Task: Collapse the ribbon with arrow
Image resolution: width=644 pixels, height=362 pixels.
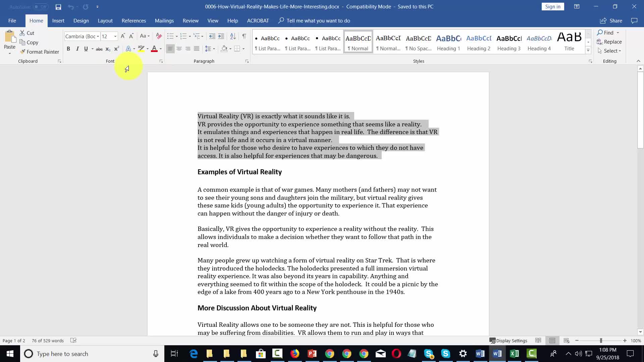Action: (x=638, y=61)
